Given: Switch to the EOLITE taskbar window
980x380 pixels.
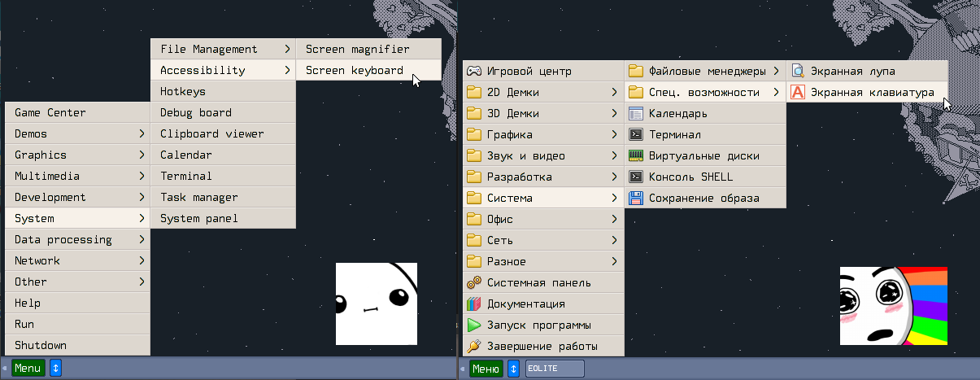Looking at the screenshot, I should pos(555,369).
